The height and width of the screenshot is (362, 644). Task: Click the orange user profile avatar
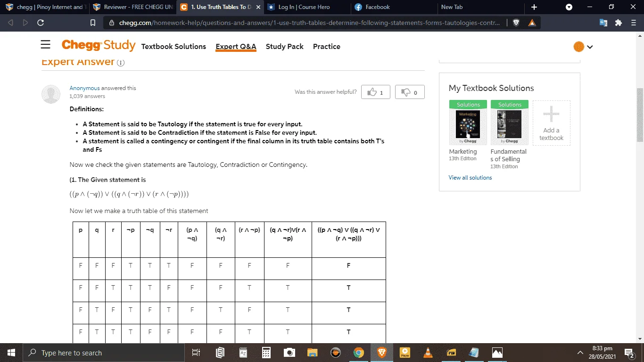[579, 47]
